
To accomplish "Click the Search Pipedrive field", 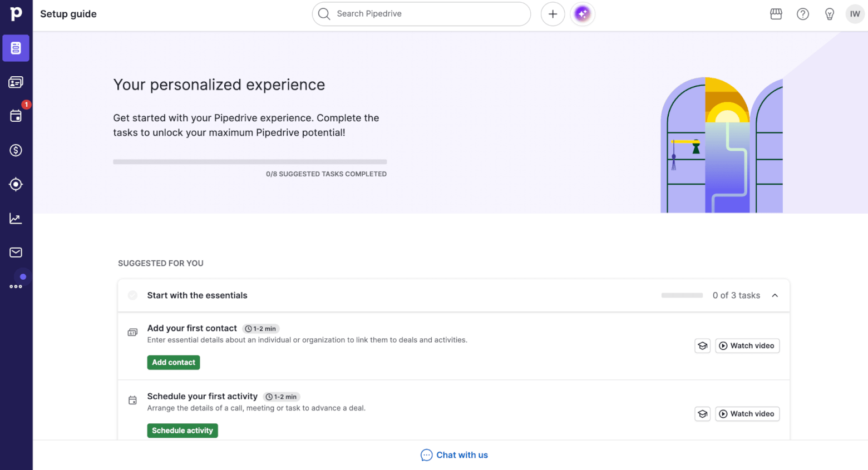I will [x=421, y=14].
